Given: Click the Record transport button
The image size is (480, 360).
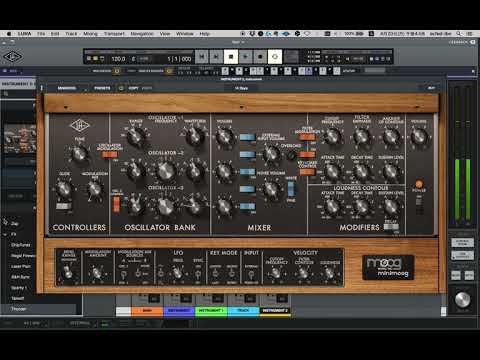Looking at the screenshot, I should [260, 57].
